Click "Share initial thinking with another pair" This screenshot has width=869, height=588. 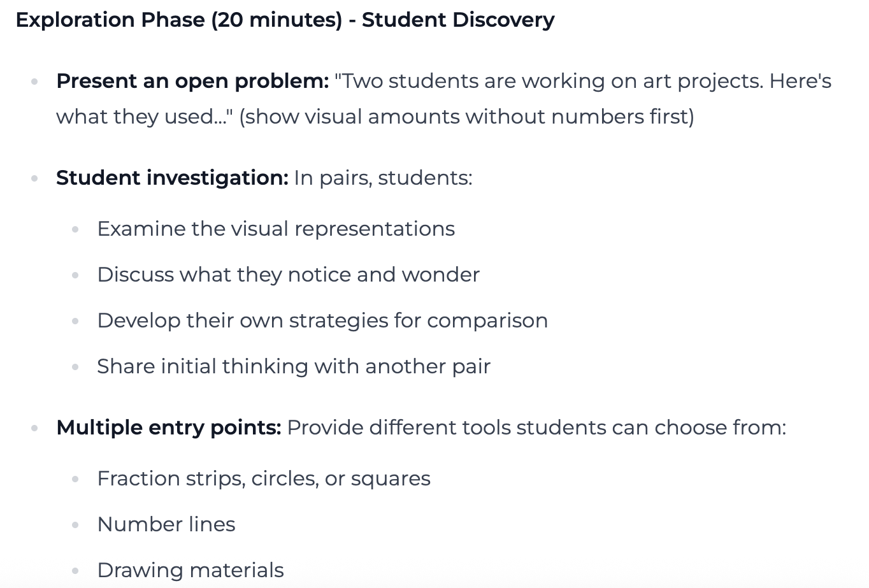coord(294,366)
